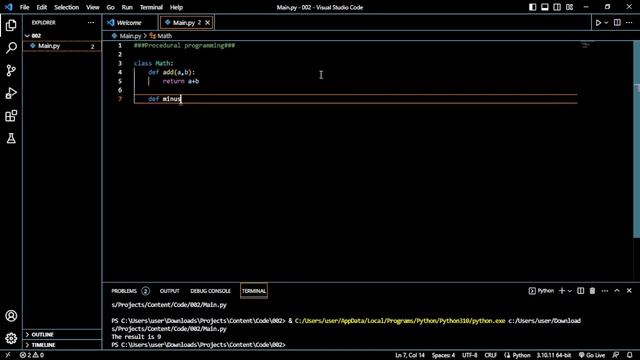Toggle Primary Side Bar layout button
The height and width of the screenshot is (360, 640).
(x=532, y=7)
